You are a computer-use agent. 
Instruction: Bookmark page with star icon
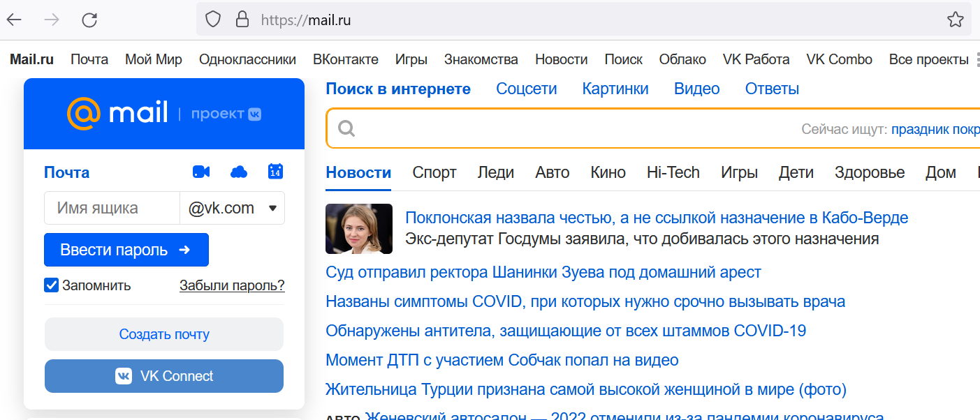coord(955,20)
